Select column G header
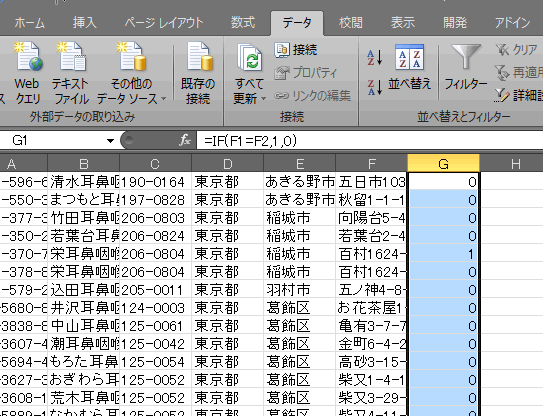Viewport: 543px width, 416px height. click(x=444, y=163)
